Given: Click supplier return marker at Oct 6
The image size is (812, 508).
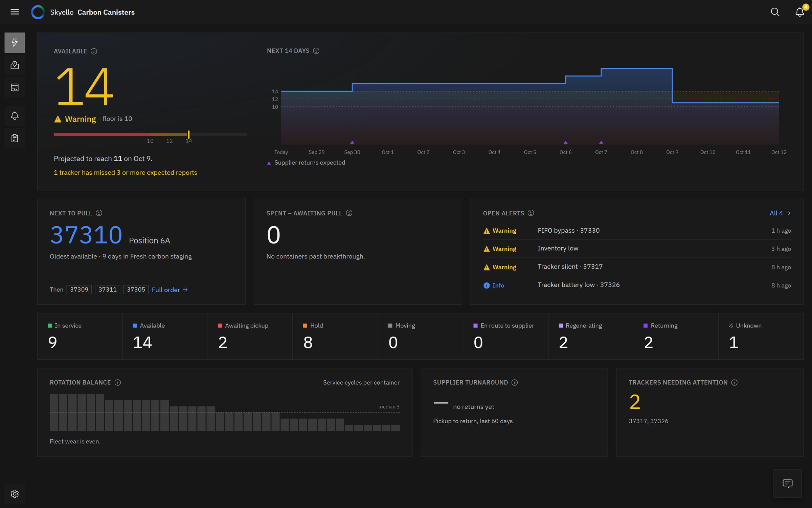Looking at the screenshot, I should 565,142.
